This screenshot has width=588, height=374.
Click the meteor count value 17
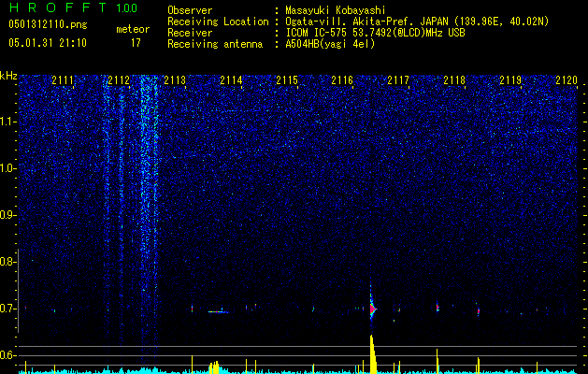tap(136, 43)
